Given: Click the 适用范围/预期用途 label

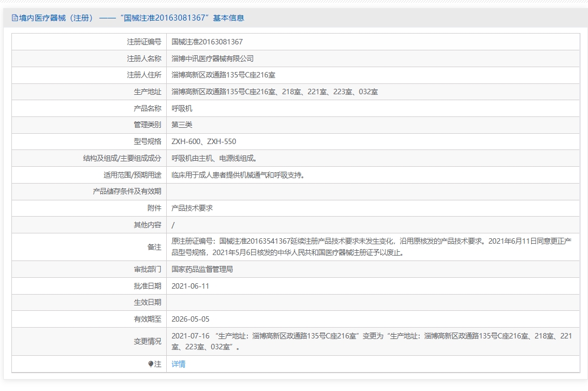Looking at the screenshot, I should [132, 175].
